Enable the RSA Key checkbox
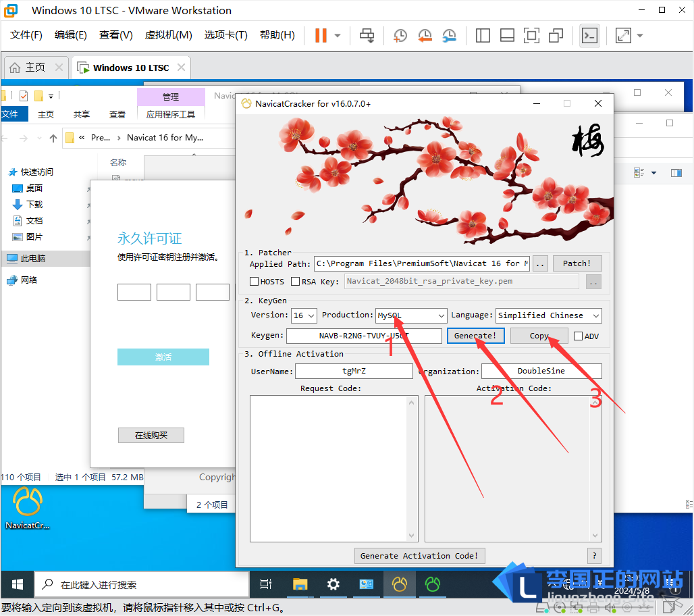This screenshot has width=694, height=616. (295, 281)
